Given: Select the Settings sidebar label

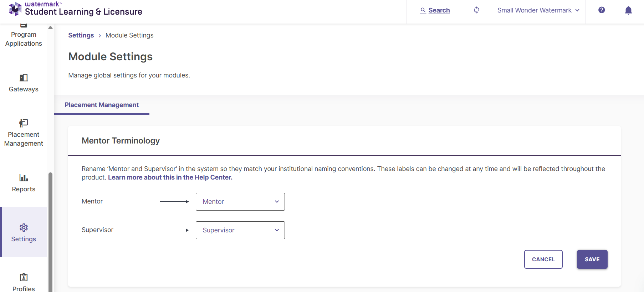Looking at the screenshot, I should pyautogui.click(x=24, y=239).
